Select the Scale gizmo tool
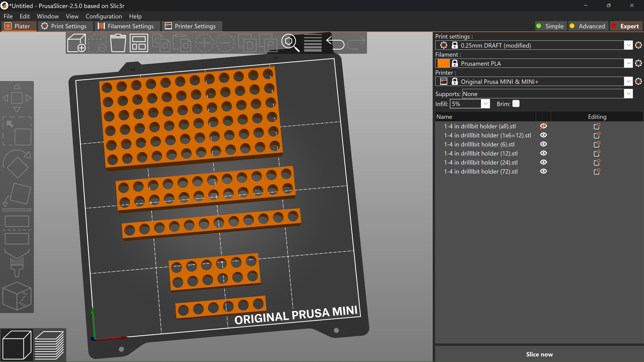The width and height of the screenshot is (644, 362). point(17,131)
